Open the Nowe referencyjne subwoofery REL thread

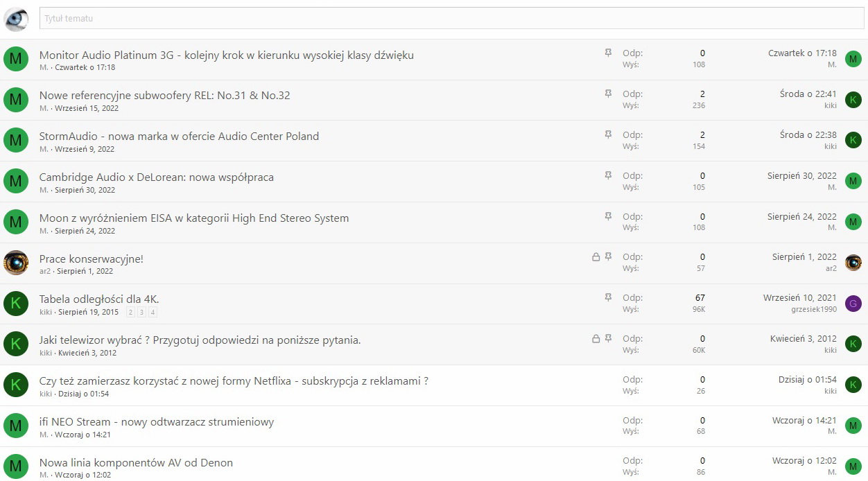coord(165,96)
